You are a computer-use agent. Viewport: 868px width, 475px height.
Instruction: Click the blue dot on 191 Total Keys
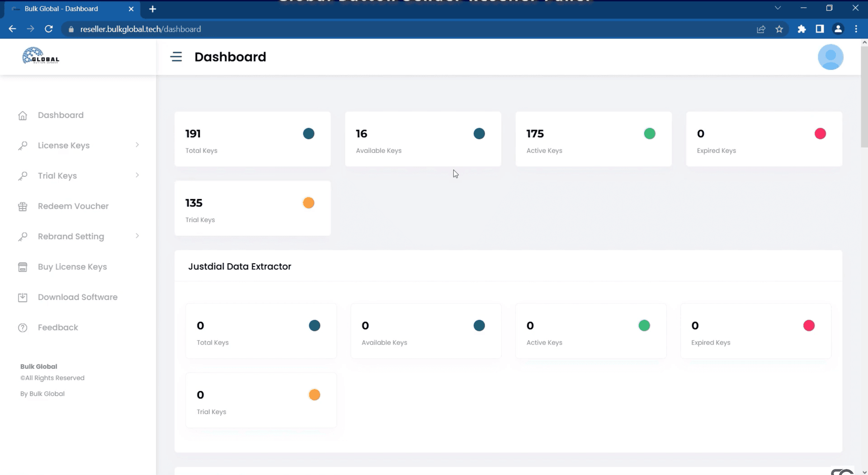coord(309,133)
